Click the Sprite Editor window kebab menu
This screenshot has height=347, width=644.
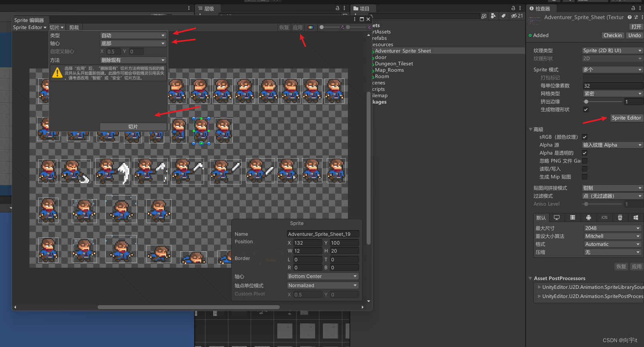coord(355,19)
